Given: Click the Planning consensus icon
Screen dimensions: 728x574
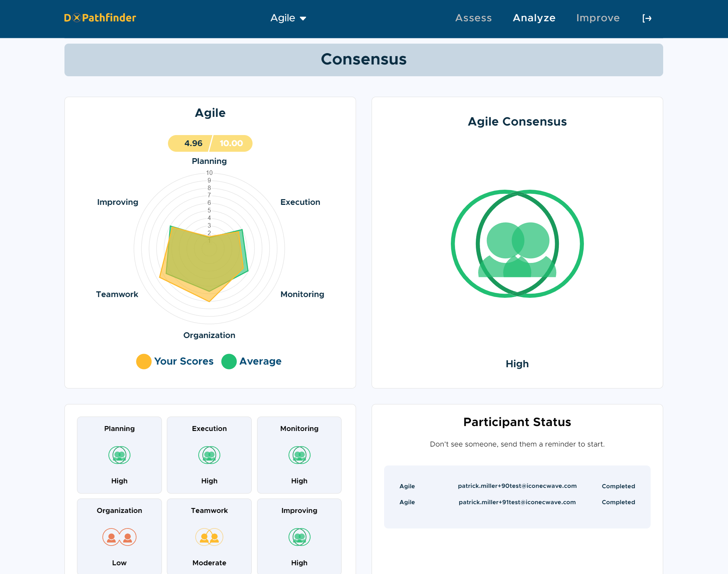Looking at the screenshot, I should coord(119,455).
